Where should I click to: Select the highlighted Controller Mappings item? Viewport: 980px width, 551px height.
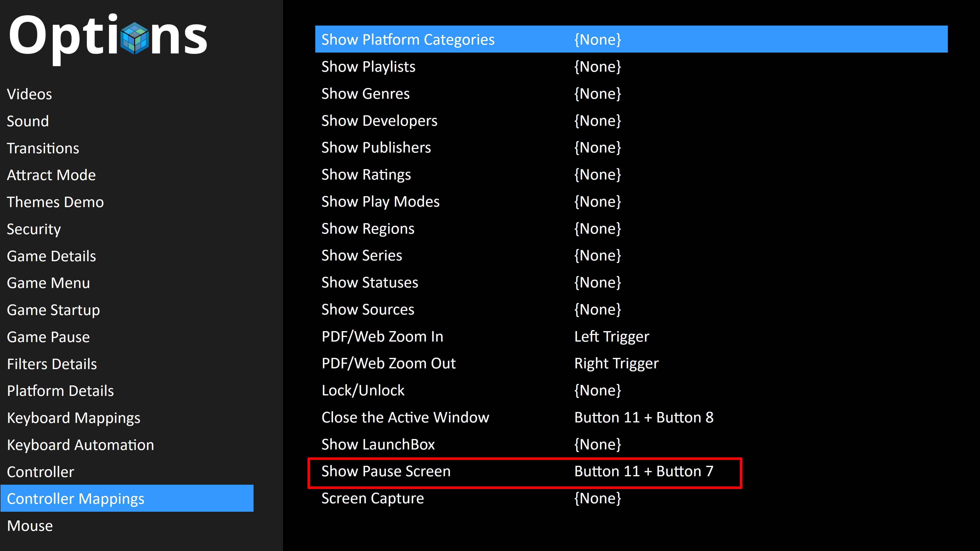pyautogui.click(x=127, y=498)
